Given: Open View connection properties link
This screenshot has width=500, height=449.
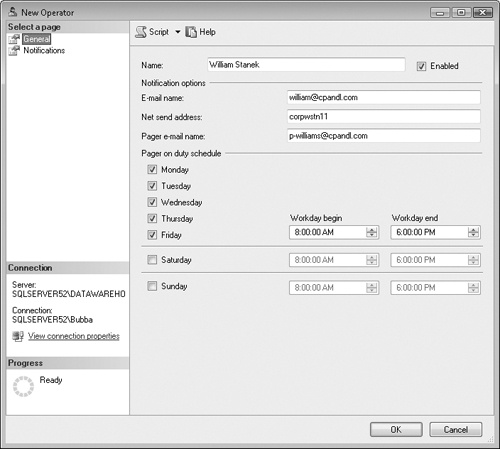Looking at the screenshot, I should pos(74,336).
